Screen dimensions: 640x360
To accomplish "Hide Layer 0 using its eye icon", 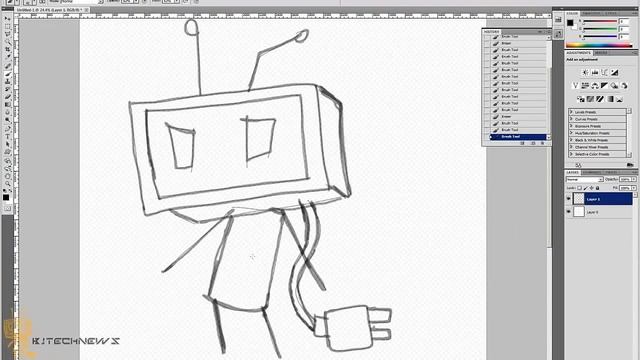I will click(x=569, y=211).
